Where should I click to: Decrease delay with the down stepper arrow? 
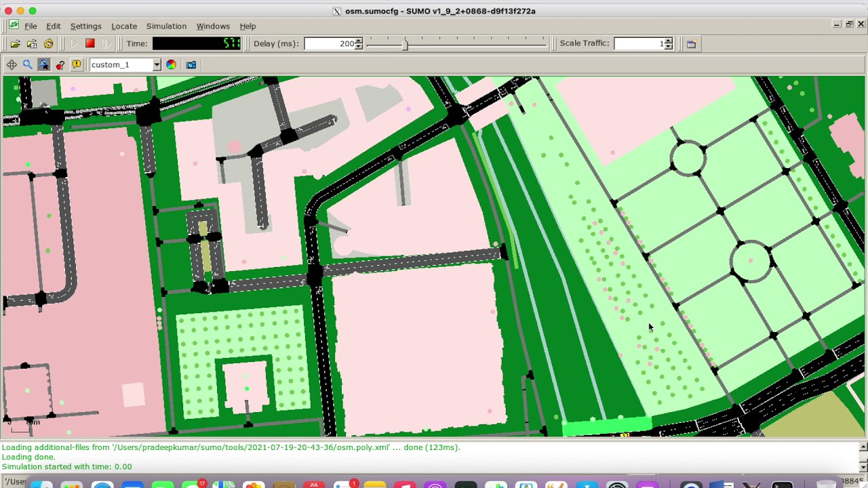point(359,47)
